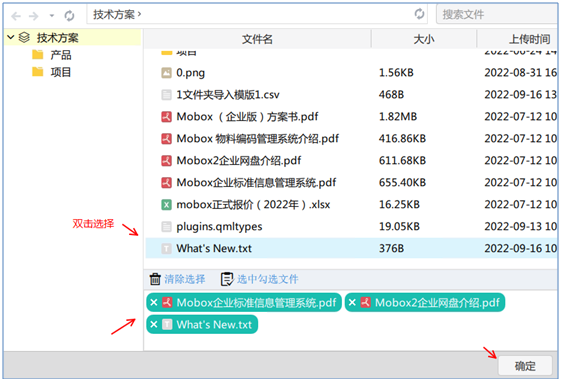The height and width of the screenshot is (381, 564).
Task: Click the forward navigation arrow
Action: pos(34,16)
